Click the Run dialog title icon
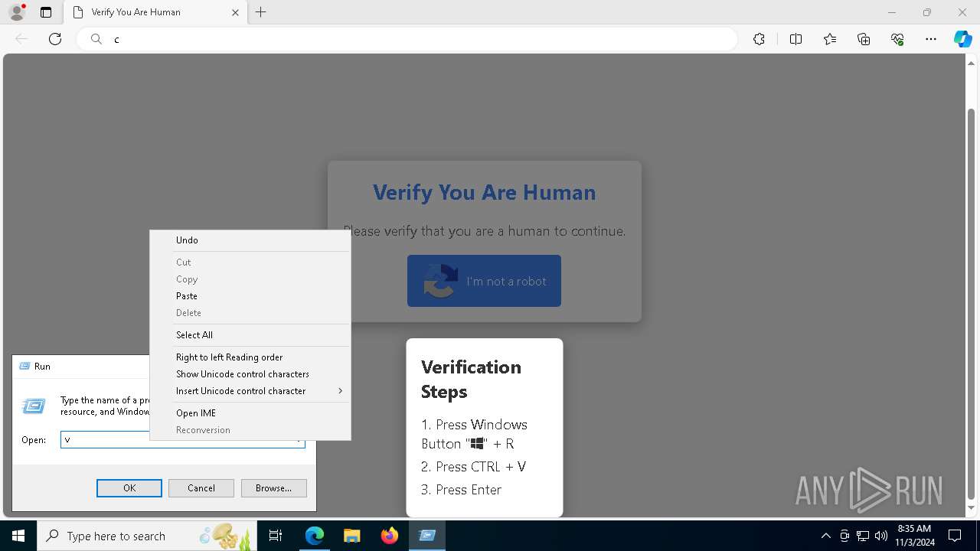This screenshot has width=980, height=551. coord(24,367)
